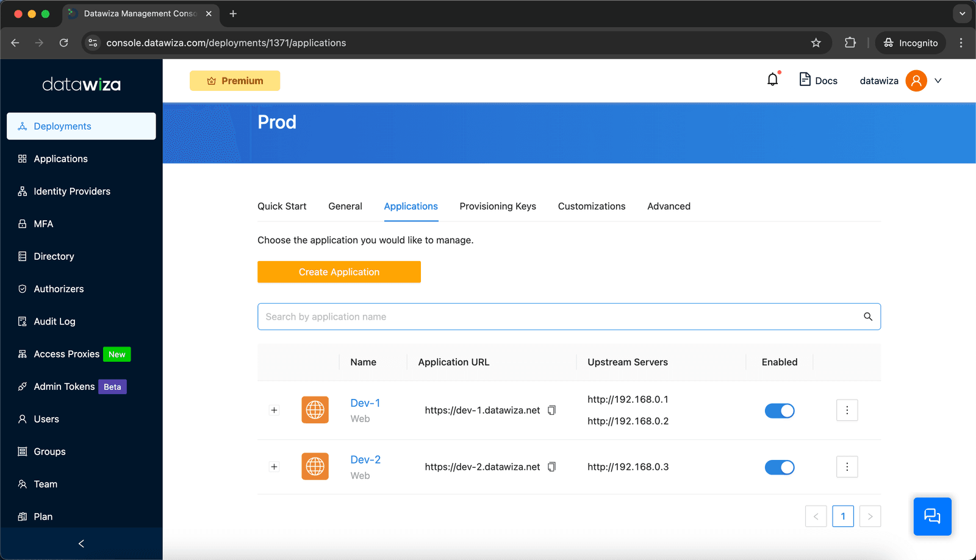Disable the Dev-1 application toggle
Image resolution: width=976 pixels, height=560 pixels.
pos(780,411)
